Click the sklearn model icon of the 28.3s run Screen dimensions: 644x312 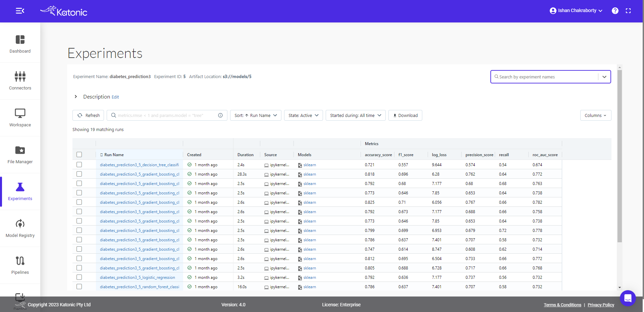[x=300, y=175]
